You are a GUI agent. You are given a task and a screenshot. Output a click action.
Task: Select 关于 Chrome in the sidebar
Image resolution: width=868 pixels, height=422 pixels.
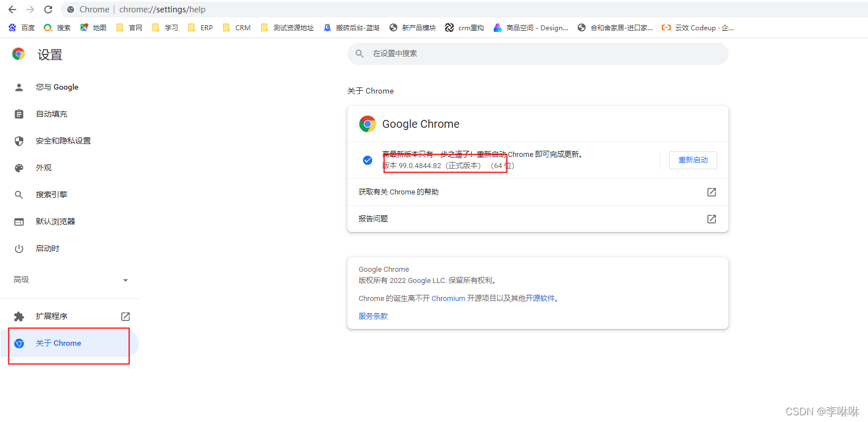(69, 343)
